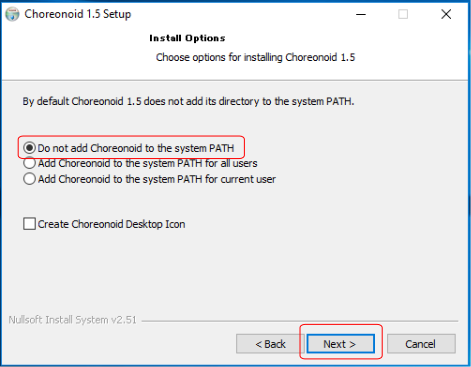
Task: Select the Do not add to PATH radio button
Action: click(30, 148)
